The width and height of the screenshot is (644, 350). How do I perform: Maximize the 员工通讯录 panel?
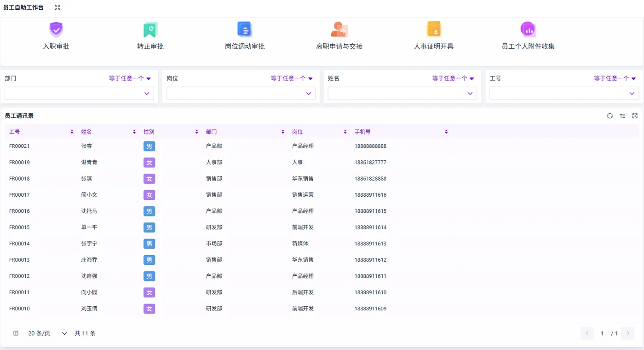635,116
